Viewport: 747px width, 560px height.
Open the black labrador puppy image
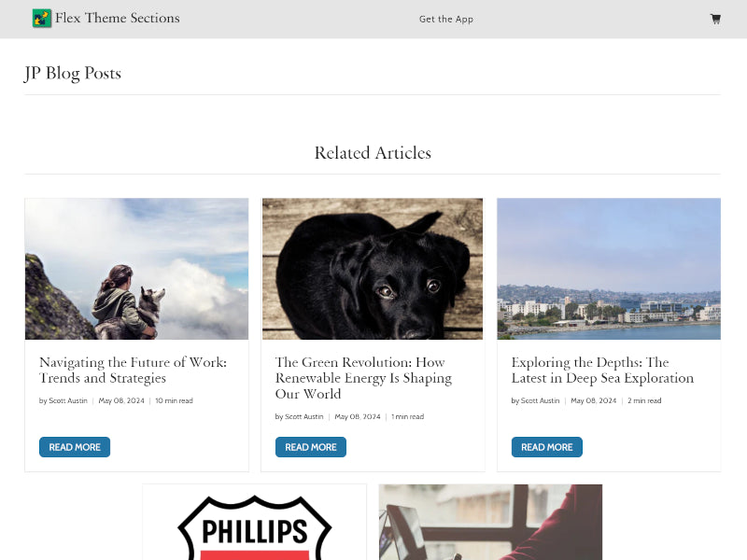(x=373, y=269)
